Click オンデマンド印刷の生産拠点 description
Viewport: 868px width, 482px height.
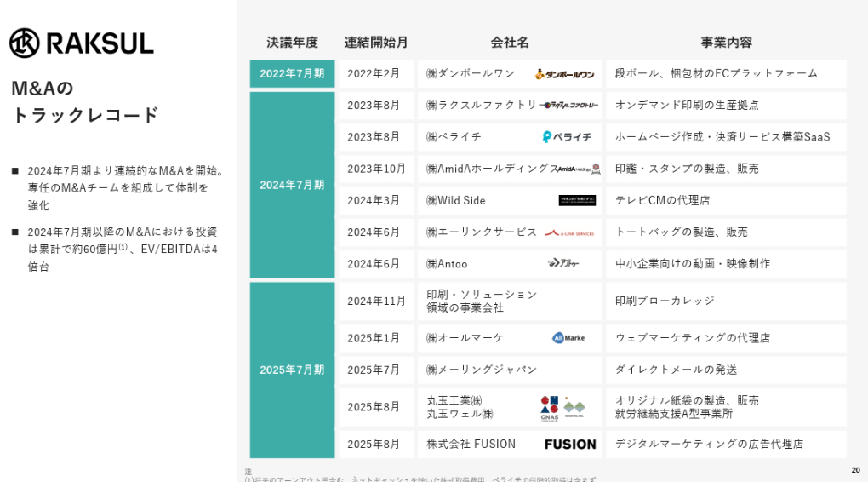pyautogui.click(x=687, y=106)
